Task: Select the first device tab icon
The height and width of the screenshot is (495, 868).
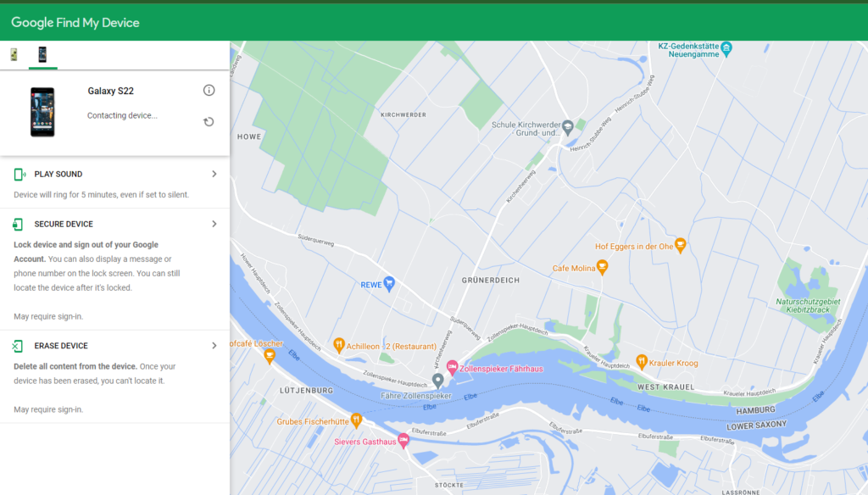Action: [14, 54]
